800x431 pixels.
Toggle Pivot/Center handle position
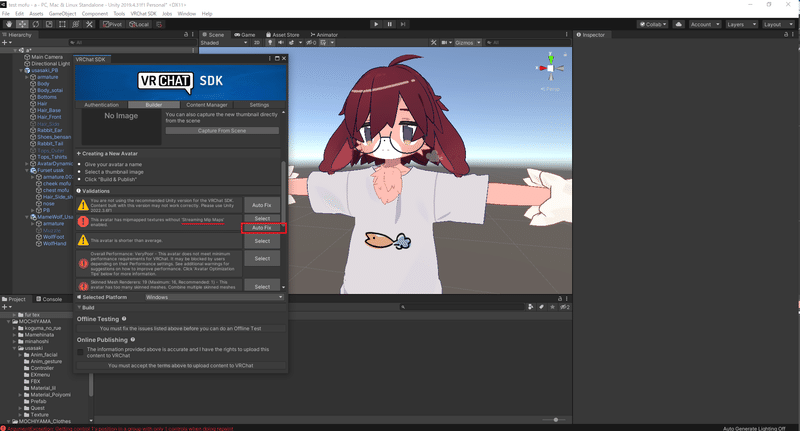(112, 24)
